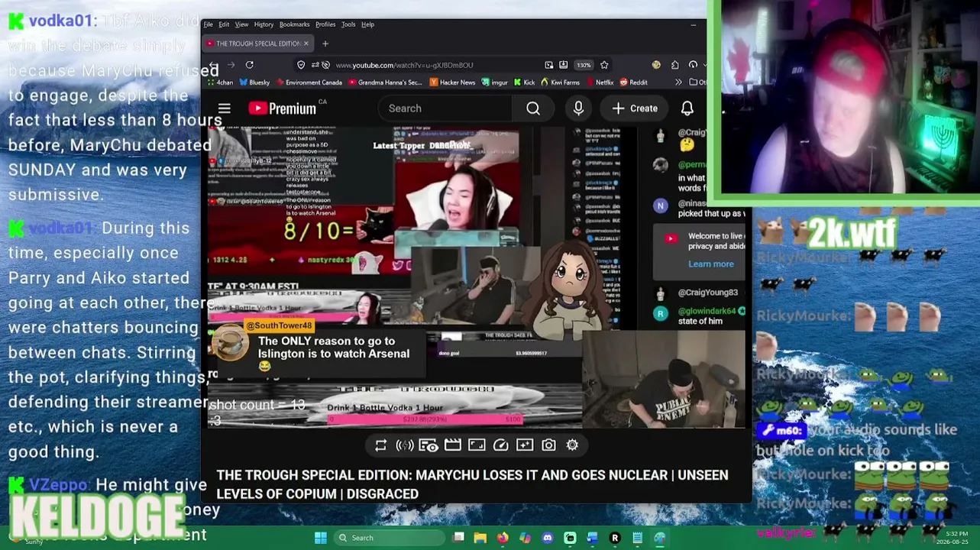
Task: Click the YouTube Create button
Action: point(635,108)
